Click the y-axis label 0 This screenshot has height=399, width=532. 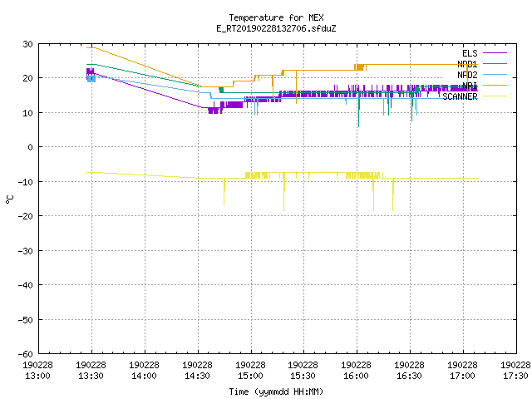tap(31, 147)
